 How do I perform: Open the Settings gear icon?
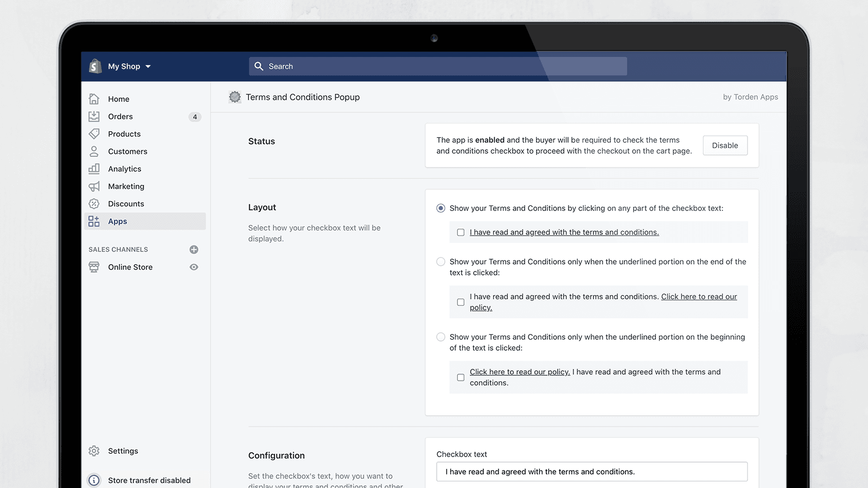[94, 451]
